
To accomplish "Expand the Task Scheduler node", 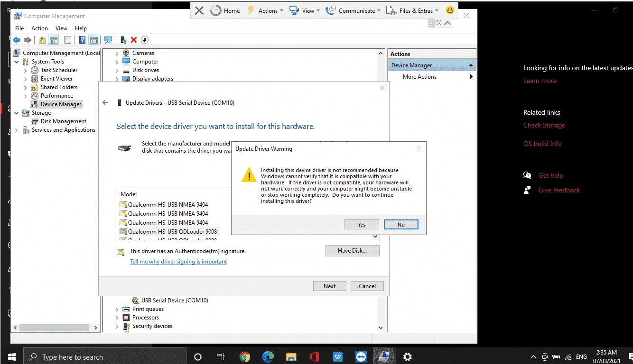I will click(26, 70).
